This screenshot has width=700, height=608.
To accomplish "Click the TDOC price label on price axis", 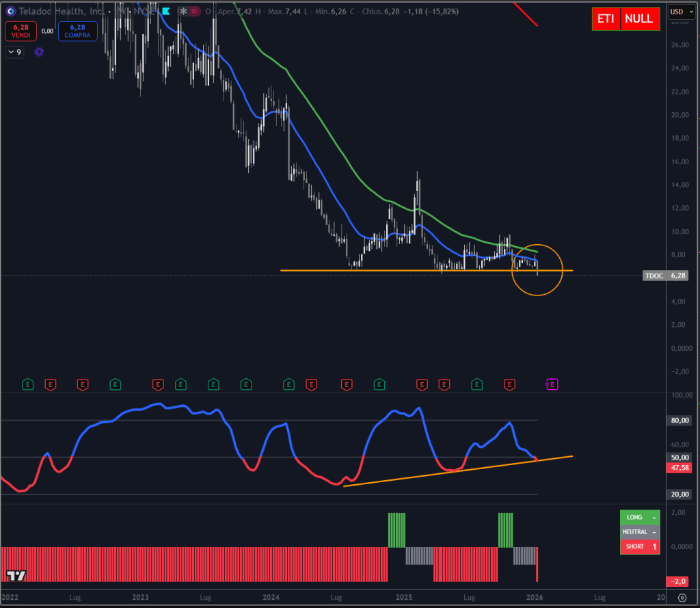I will pyautogui.click(x=654, y=276).
